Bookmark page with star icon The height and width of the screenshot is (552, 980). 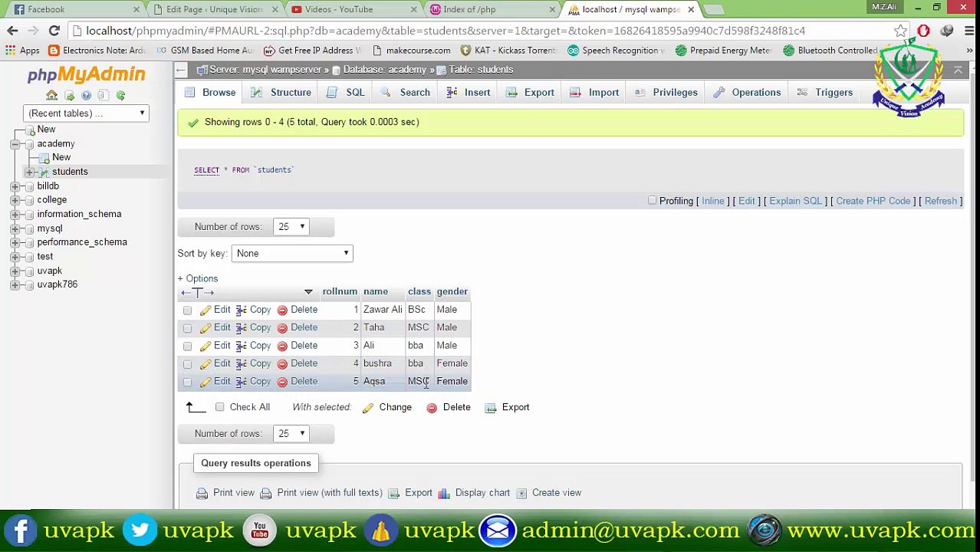point(900,31)
